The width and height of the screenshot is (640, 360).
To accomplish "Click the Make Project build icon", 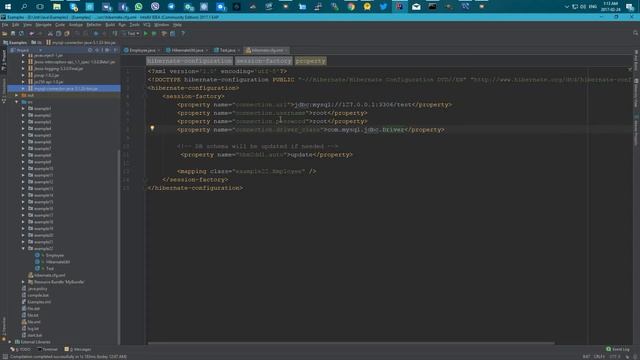I will point(115,33).
